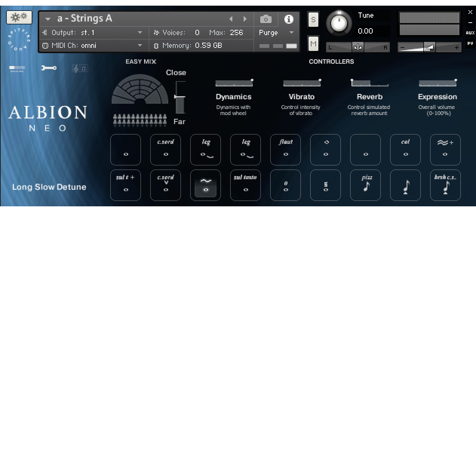Go to the next instrument arrow

(245, 19)
